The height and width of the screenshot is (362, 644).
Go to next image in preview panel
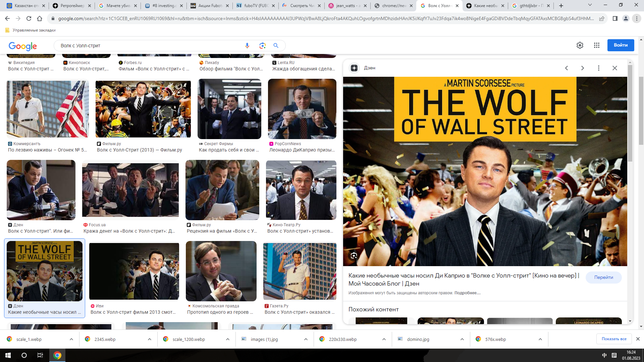coord(583,68)
